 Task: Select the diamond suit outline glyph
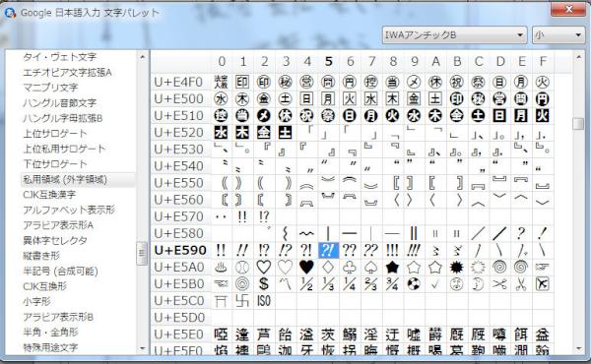[x=328, y=268]
